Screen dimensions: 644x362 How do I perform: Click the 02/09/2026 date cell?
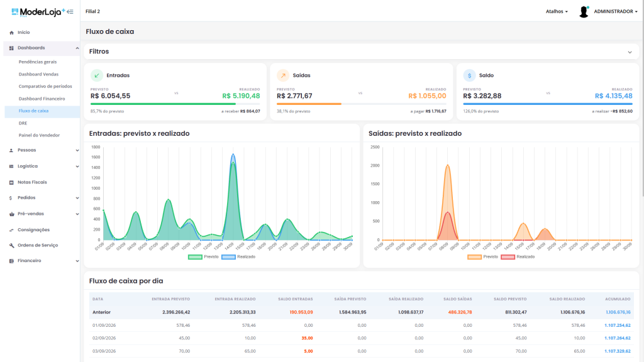click(x=104, y=338)
